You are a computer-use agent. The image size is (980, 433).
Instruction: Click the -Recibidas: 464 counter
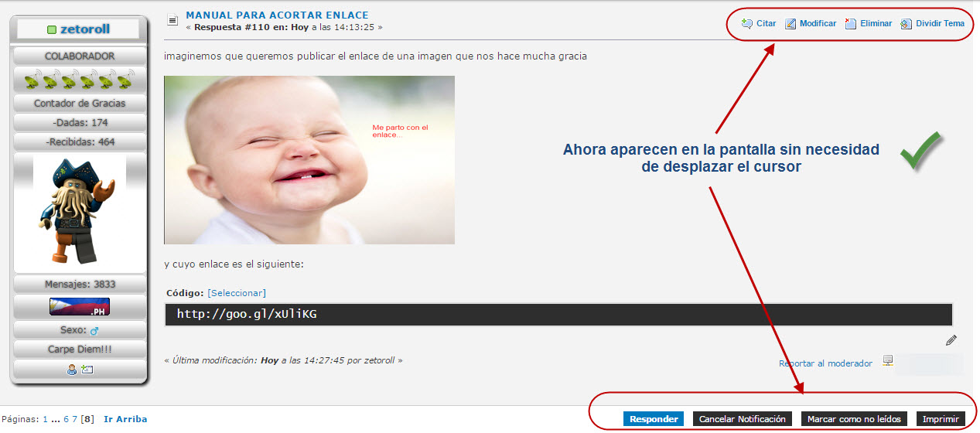point(80,142)
